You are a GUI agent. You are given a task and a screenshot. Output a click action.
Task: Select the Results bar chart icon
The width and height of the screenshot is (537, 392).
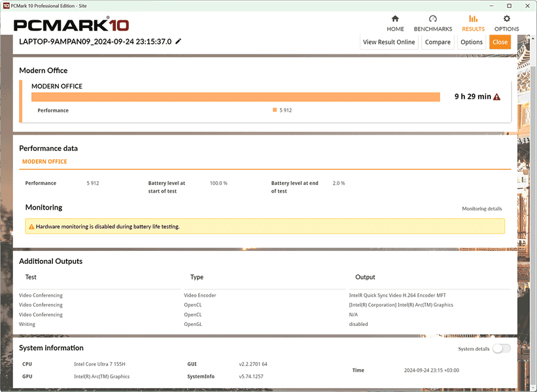click(x=474, y=18)
